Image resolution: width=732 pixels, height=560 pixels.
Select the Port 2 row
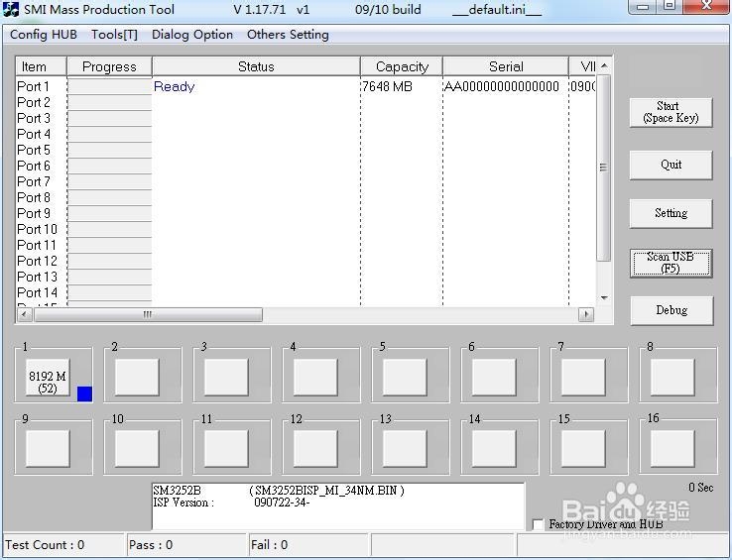305,103
